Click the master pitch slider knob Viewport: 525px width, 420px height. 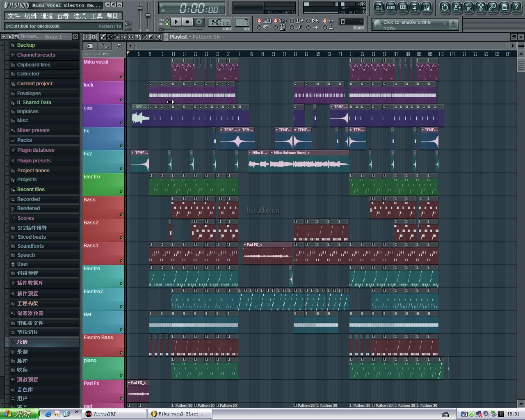point(148,16)
